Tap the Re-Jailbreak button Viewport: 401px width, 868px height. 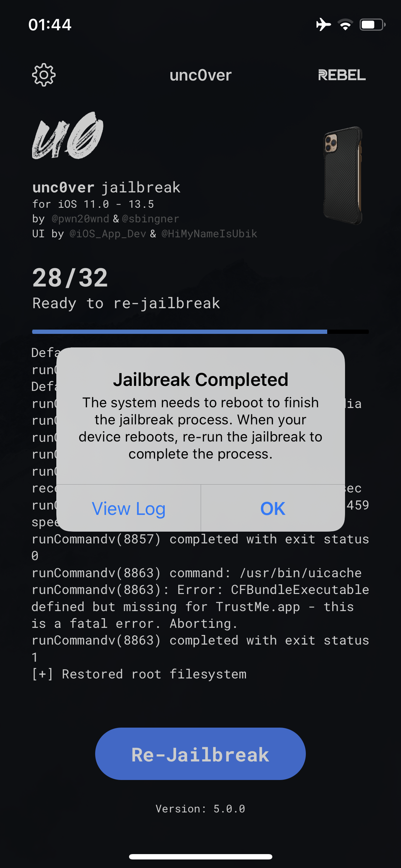click(200, 754)
